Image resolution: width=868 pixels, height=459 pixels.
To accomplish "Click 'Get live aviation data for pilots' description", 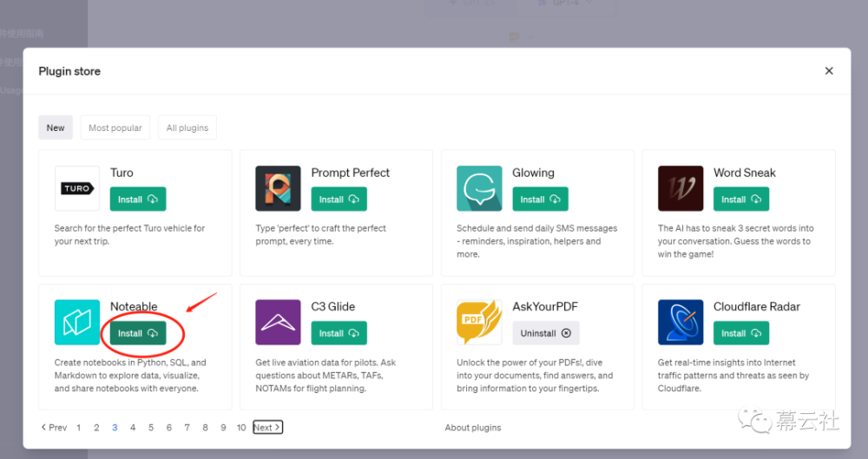I will click(325, 376).
